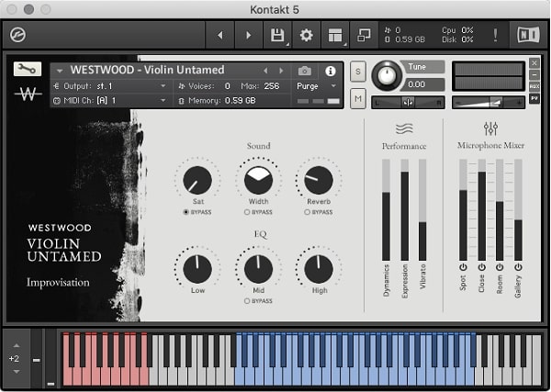This screenshot has height=392, width=551.
Task: Toggle the AUX sends button
Action: tap(534, 86)
